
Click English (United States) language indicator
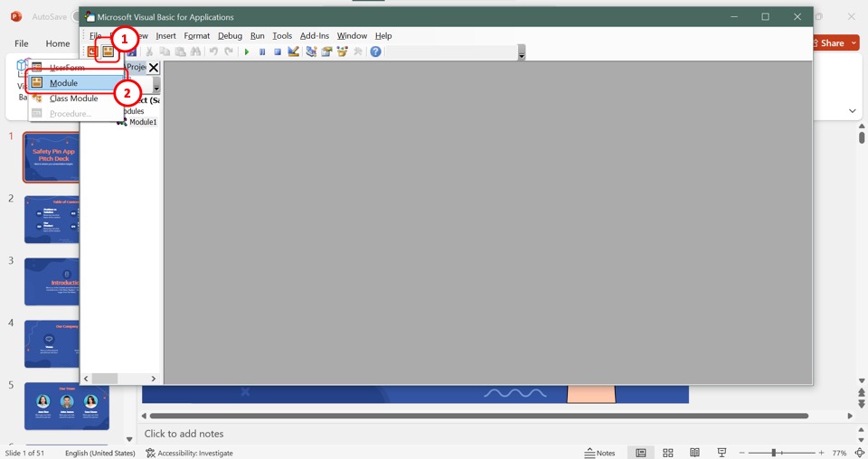(x=100, y=453)
